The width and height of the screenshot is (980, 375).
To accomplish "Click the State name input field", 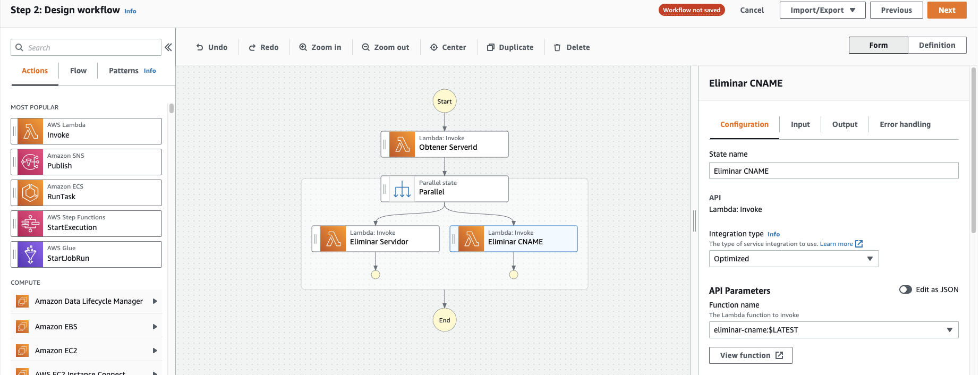I will pos(833,171).
